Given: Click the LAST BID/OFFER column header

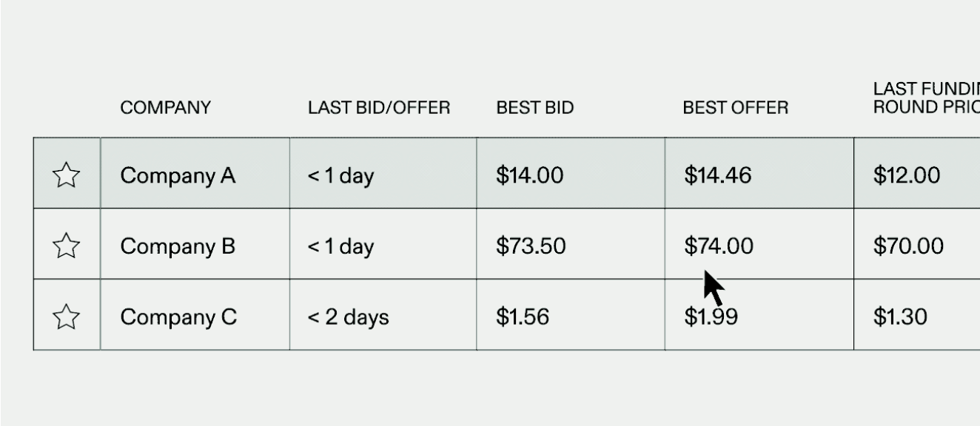Looking at the screenshot, I should pyautogui.click(x=380, y=106).
